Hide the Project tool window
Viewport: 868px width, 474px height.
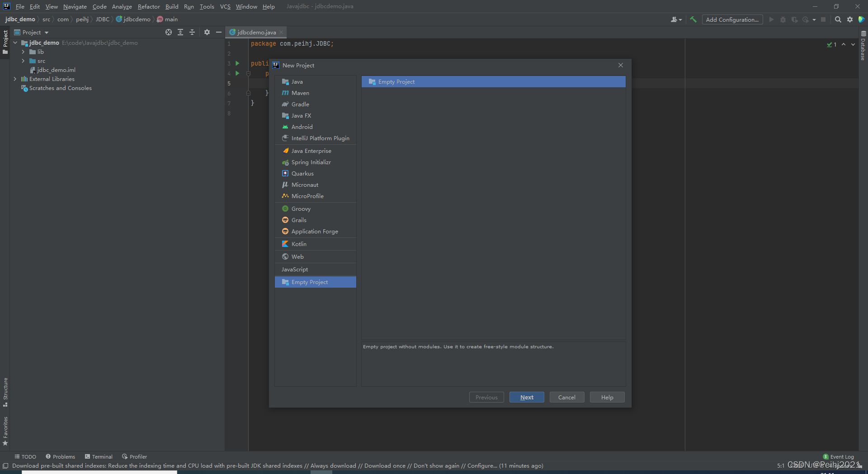pos(219,32)
